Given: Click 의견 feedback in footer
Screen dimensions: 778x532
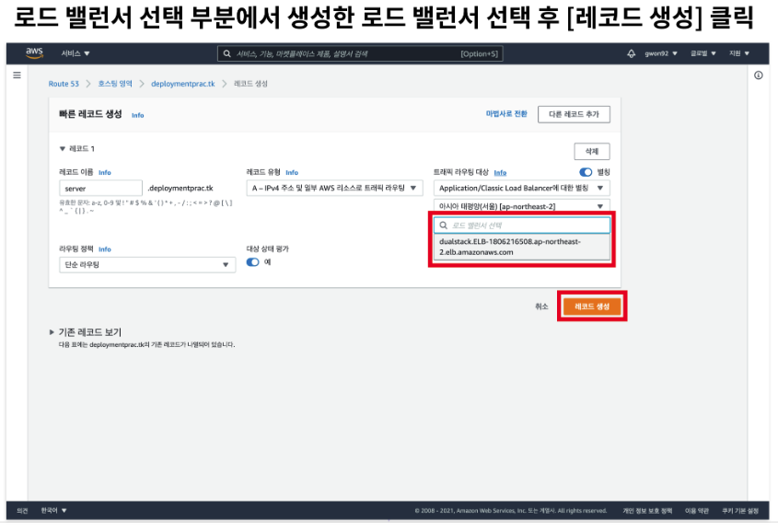Looking at the screenshot, I should point(22,511).
